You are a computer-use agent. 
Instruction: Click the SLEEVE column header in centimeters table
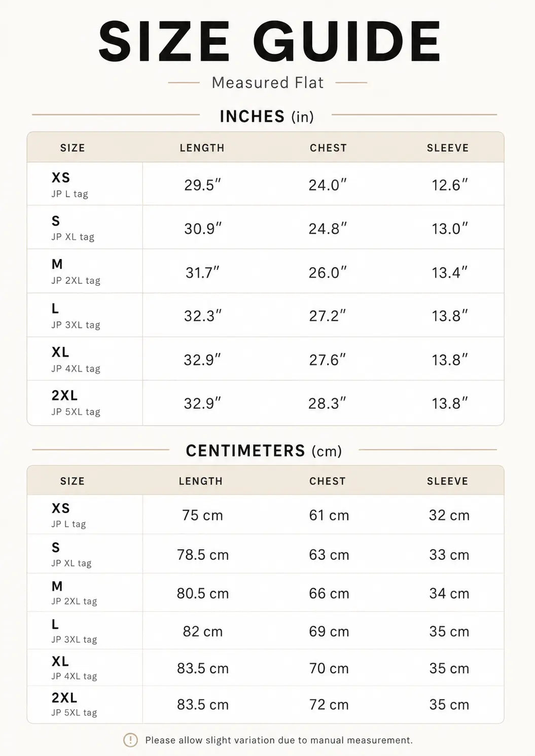[x=447, y=481]
